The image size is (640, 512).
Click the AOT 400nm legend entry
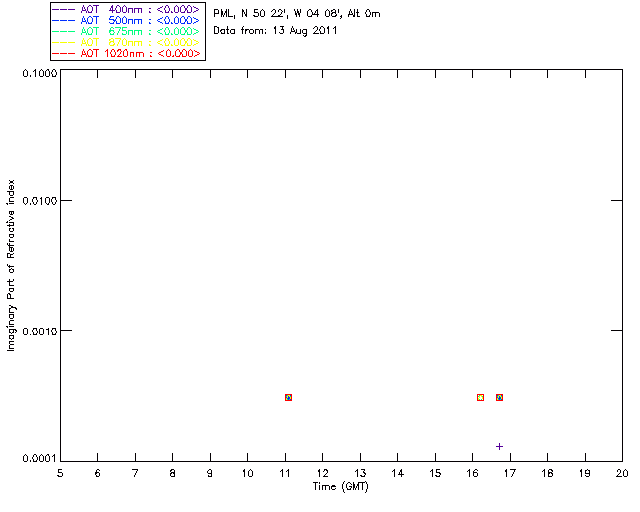[x=127, y=9]
